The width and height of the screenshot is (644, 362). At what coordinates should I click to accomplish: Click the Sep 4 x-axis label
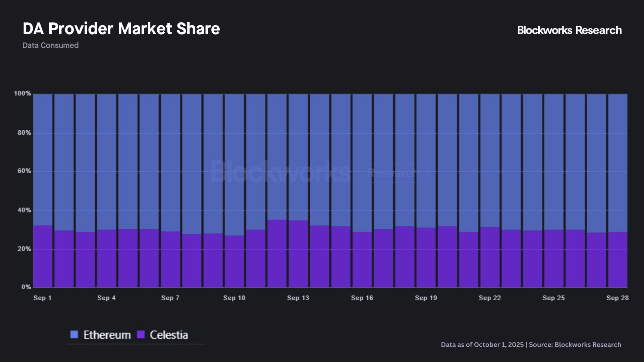click(106, 298)
